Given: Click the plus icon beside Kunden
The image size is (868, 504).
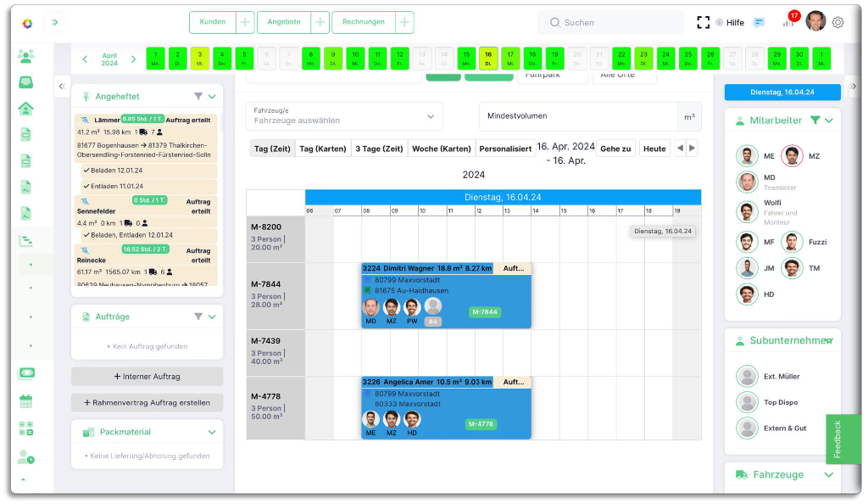Looking at the screenshot, I should (x=244, y=22).
